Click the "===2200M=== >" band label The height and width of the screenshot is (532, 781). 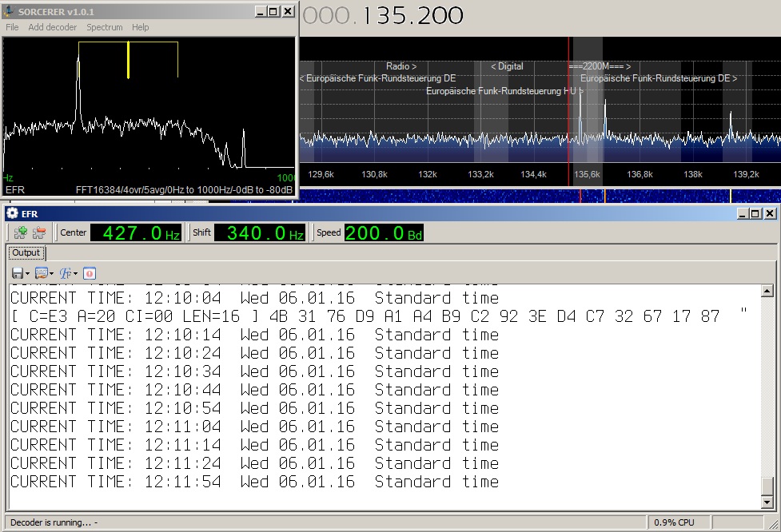(x=600, y=66)
